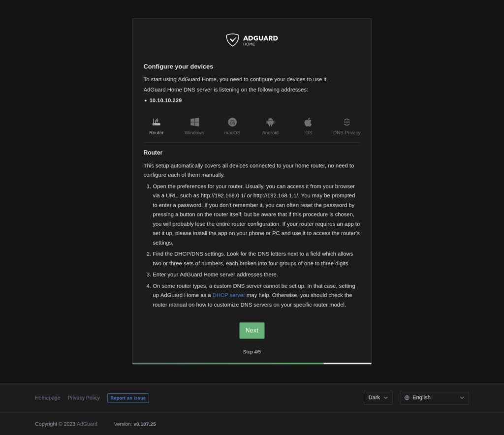
Task: Choose the Windows logo icon
Action: click(194, 122)
